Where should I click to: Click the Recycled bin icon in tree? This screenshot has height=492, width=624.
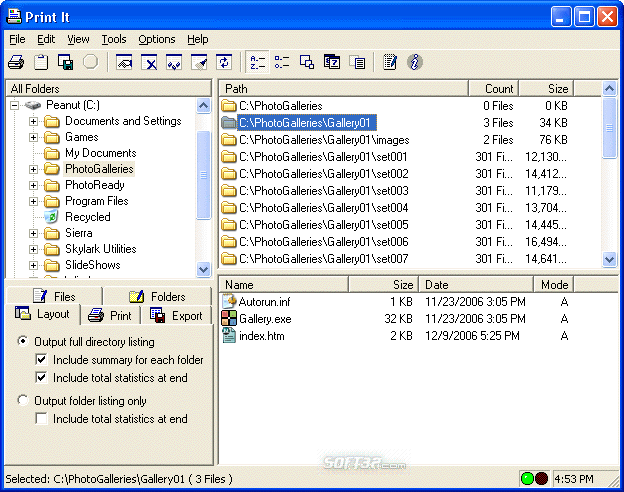[51, 217]
